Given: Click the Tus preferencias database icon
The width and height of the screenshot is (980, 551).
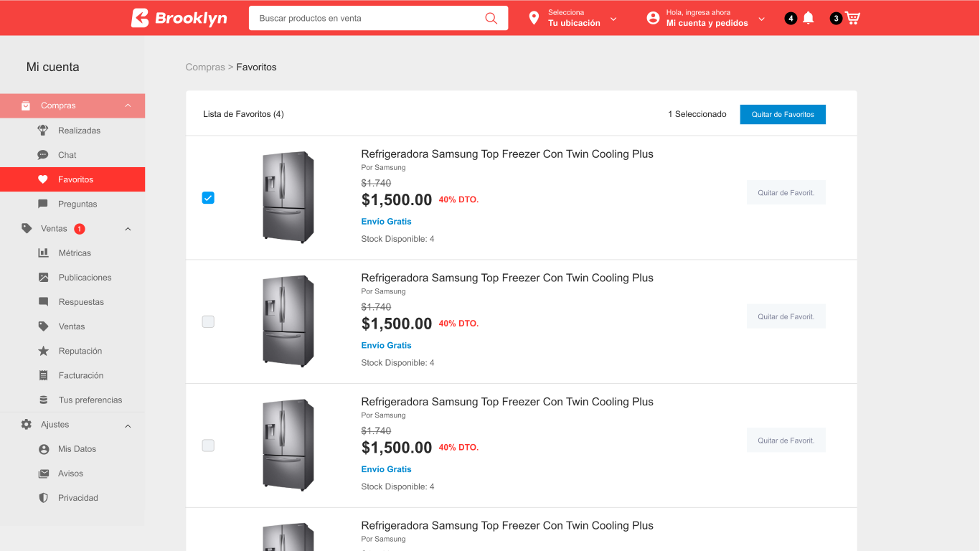Looking at the screenshot, I should (44, 400).
